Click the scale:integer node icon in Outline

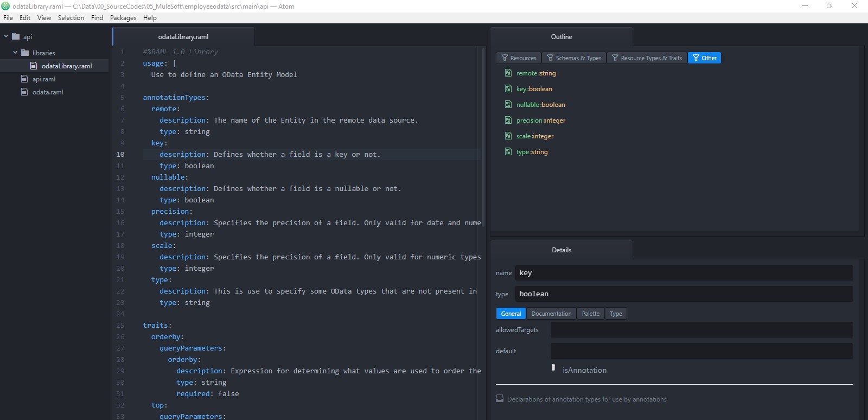508,136
